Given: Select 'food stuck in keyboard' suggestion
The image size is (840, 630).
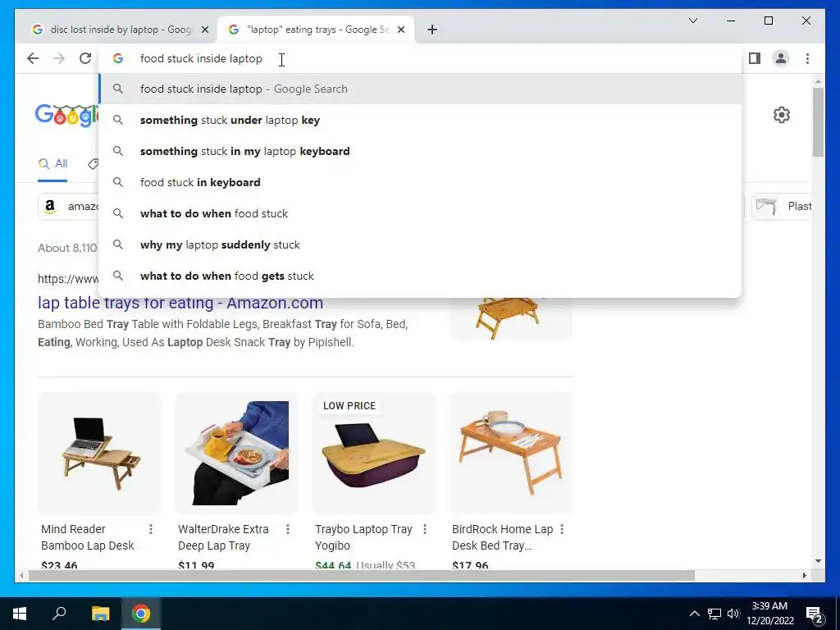Looking at the screenshot, I should click(421, 182).
